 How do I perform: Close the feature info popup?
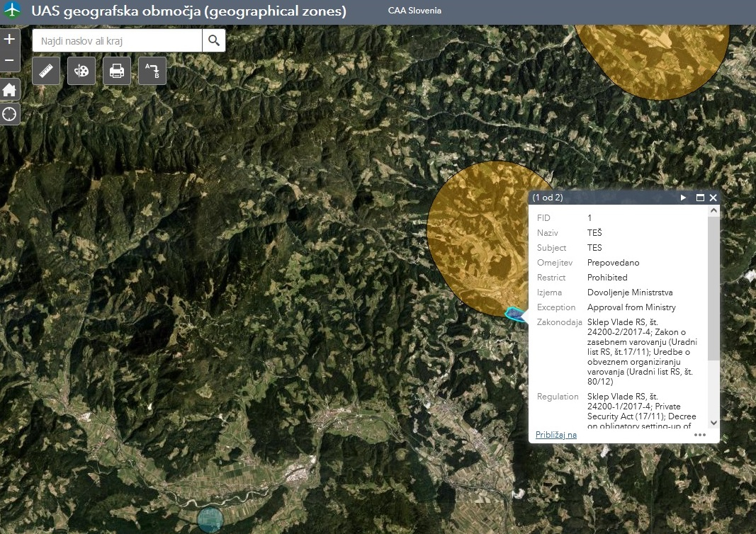click(x=713, y=198)
